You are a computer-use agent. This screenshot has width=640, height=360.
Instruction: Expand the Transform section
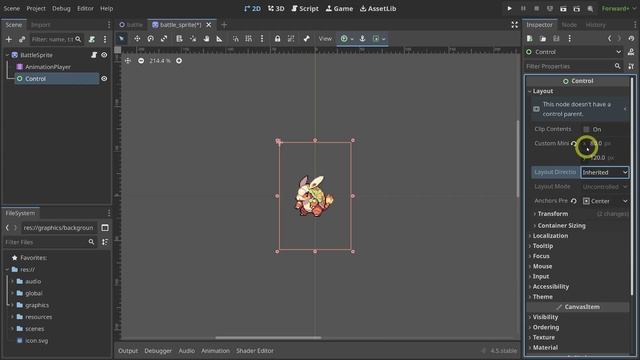coord(553,213)
